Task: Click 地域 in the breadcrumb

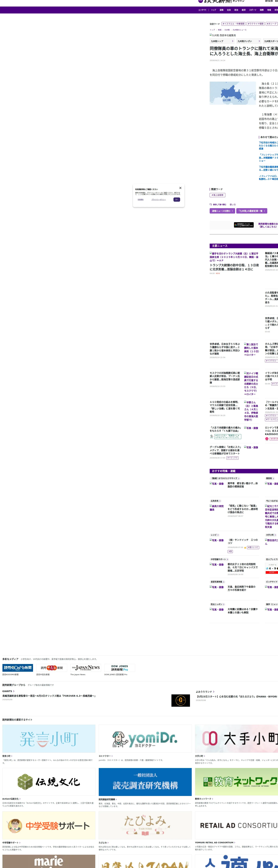Action: (220, 30)
